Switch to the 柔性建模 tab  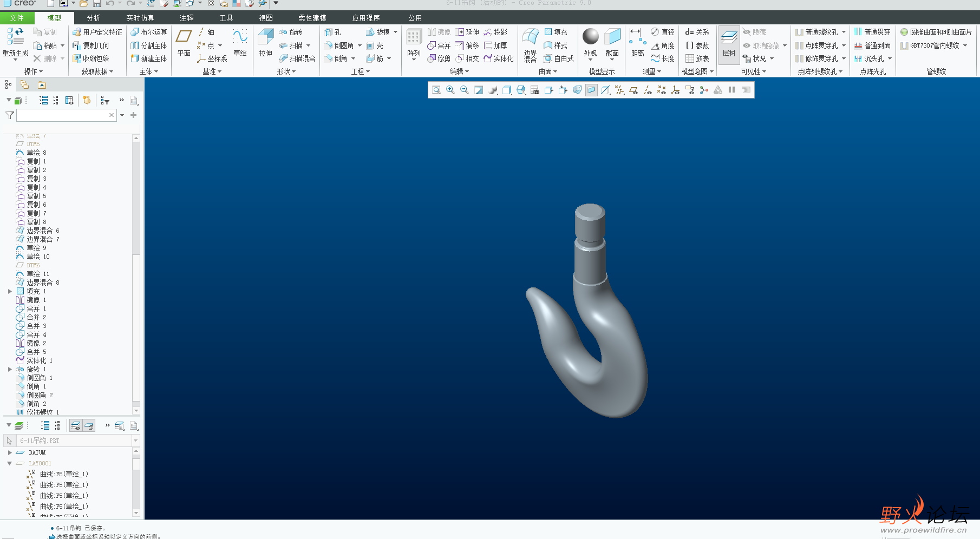312,18
